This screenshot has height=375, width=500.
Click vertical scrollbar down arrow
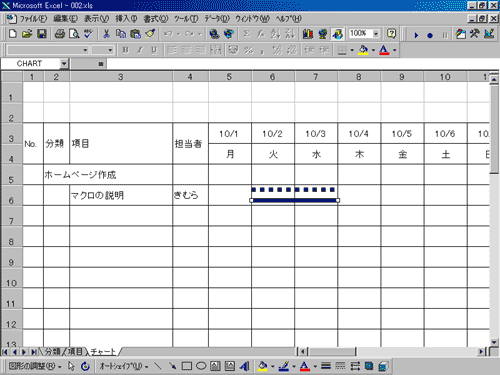click(494, 342)
